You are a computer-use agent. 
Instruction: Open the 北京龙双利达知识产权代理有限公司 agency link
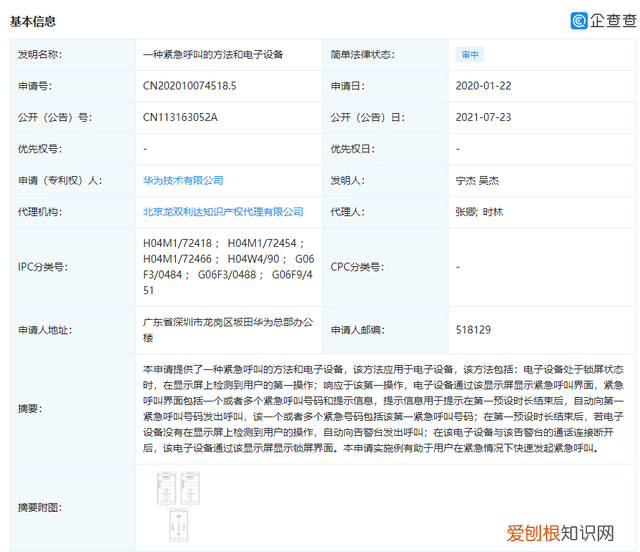point(223,212)
